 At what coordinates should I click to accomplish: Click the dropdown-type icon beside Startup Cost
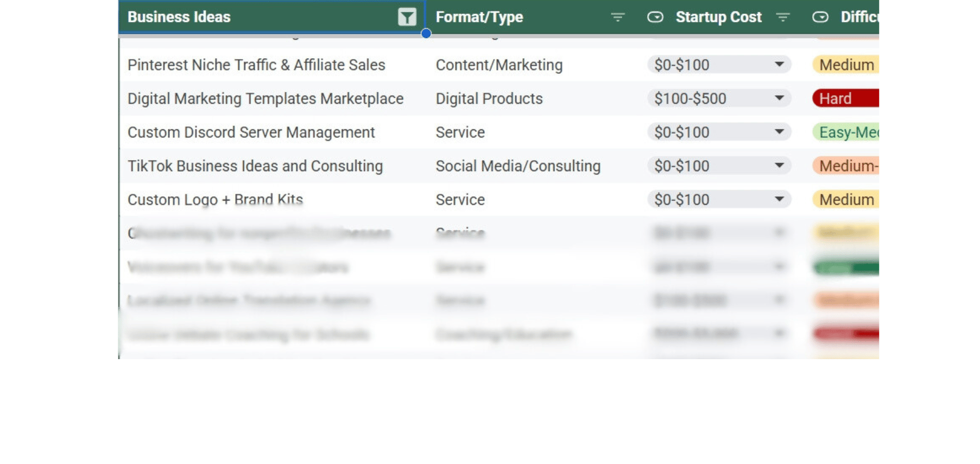click(655, 17)
